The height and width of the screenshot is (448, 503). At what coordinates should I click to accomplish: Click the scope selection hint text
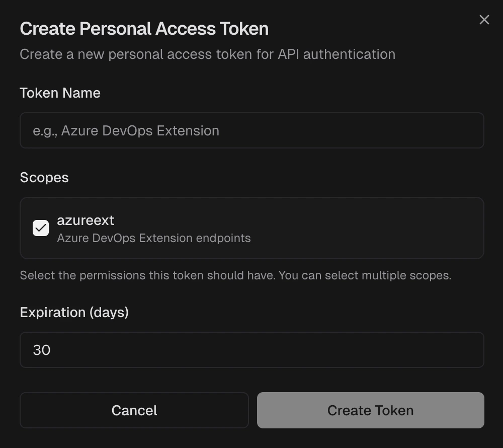[x=235, y=275]
